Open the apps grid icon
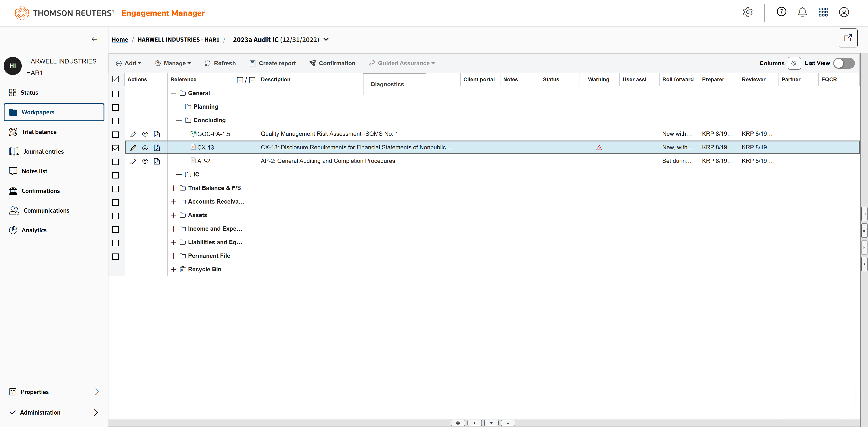Screen dimensions: 868x427 click(x=823, y=12)
